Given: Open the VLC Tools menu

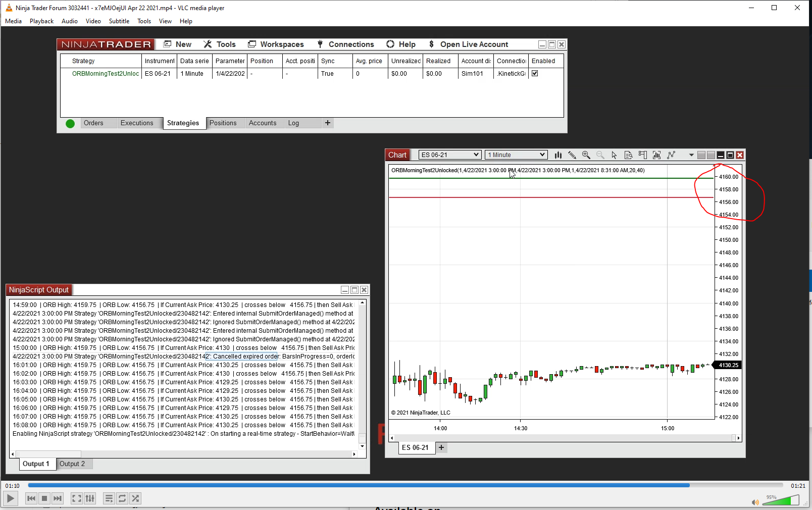Looking at the screenshot, I should coord(144,21).
